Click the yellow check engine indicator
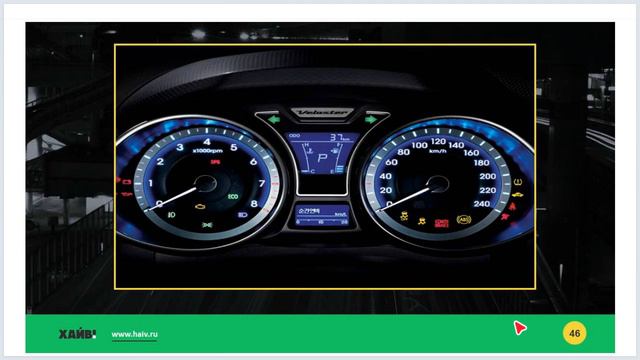The image size is (640, 360). (x=200, y=207)
